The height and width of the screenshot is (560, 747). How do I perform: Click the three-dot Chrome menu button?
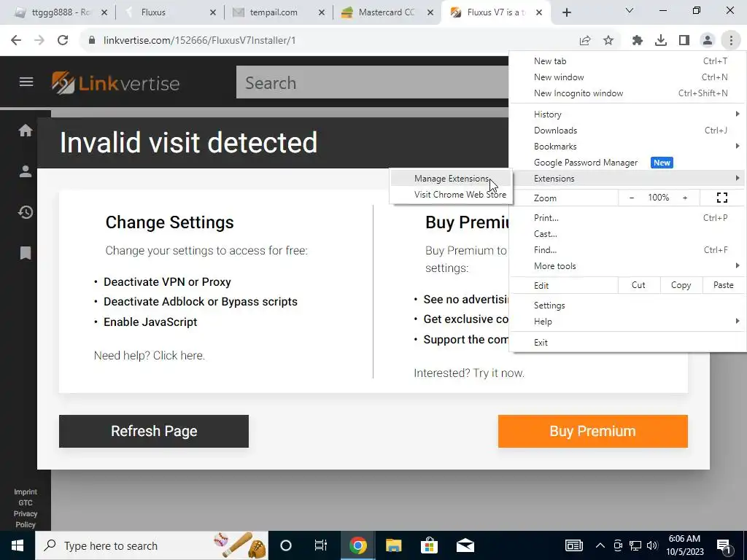point(731,41)
